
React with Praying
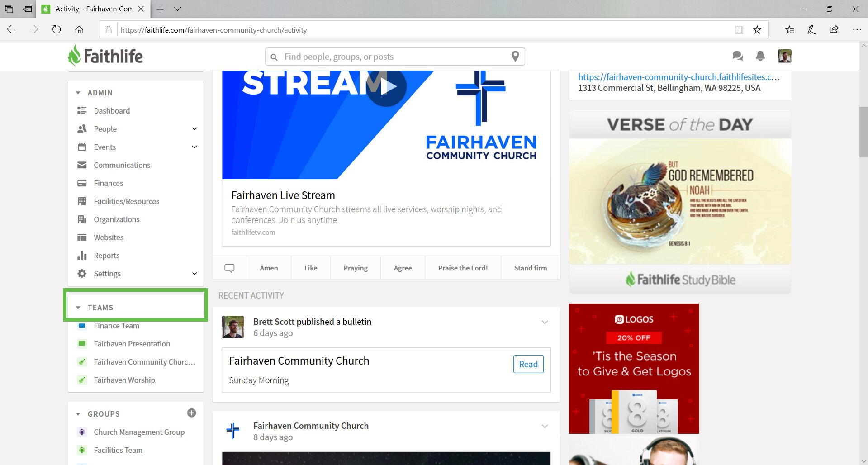coord(356,268)
